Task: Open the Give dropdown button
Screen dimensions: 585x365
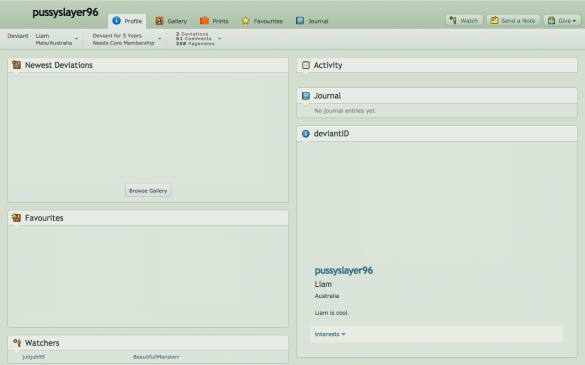Action: coord(562,21)
